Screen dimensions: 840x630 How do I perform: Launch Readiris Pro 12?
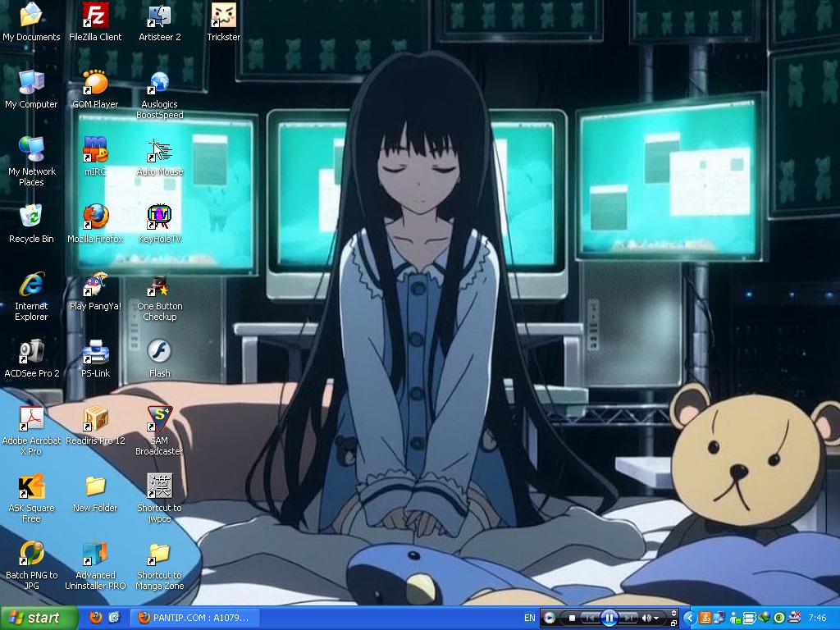pyautogui.click(x=95, y=427)
